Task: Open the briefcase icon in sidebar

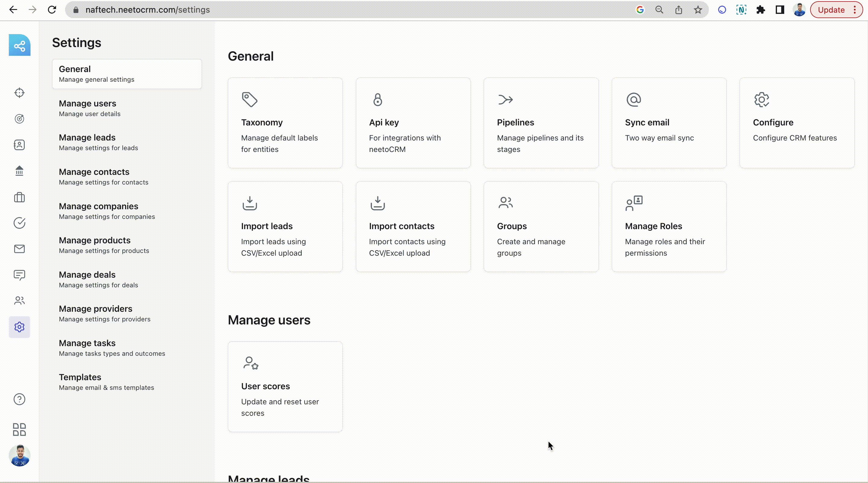Action: pyautogui.click(x=20, y=197)
